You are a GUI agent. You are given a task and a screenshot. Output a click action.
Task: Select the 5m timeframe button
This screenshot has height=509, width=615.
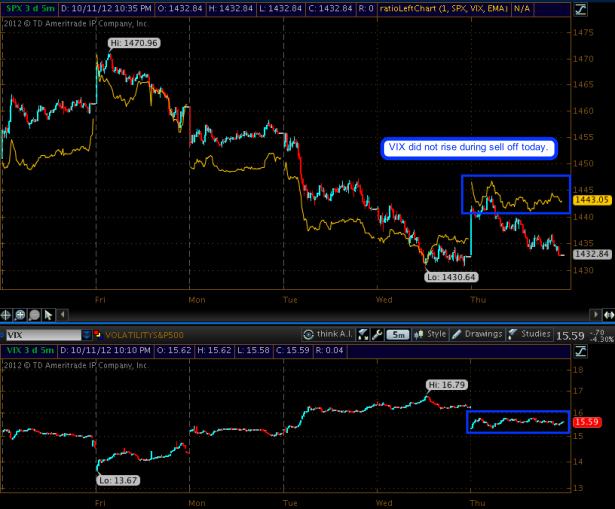point(399,334)
